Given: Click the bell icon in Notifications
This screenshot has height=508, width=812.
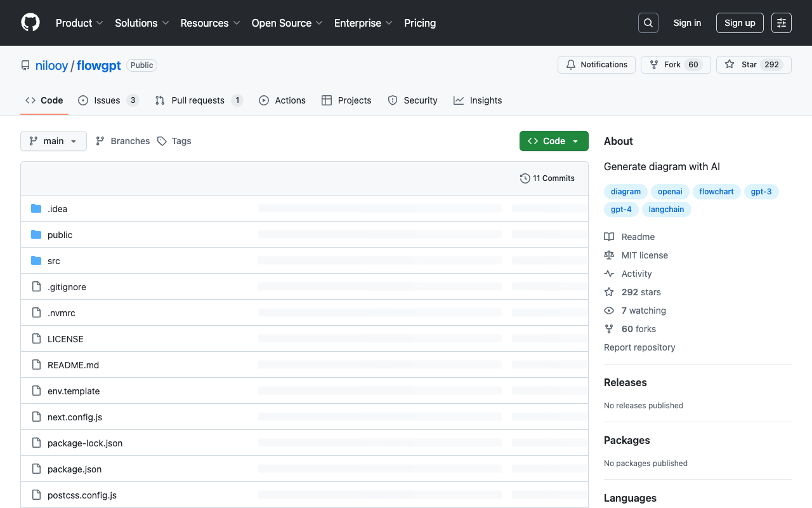Looking at the screenshot, I should [x=571, y=65].
